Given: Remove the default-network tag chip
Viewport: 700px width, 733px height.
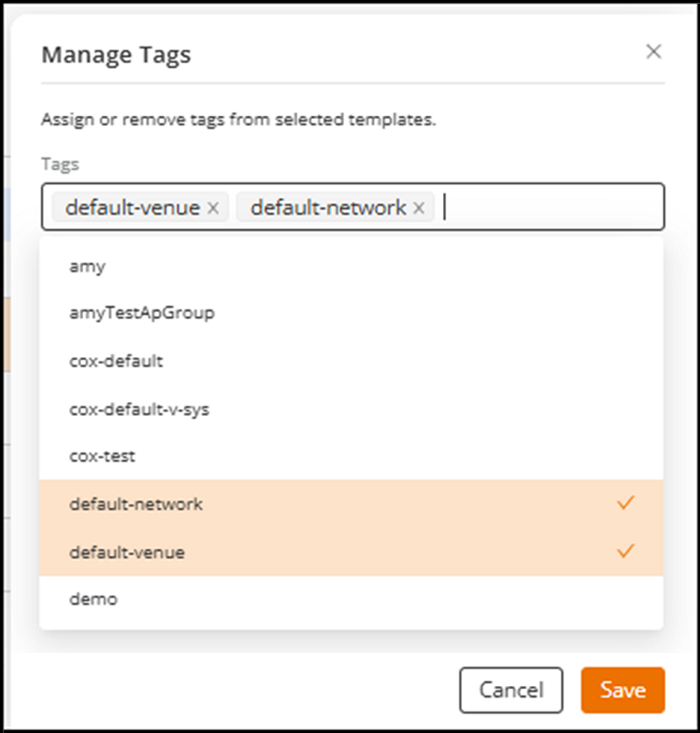Looking at the screenshot, I should pos(419,208).
